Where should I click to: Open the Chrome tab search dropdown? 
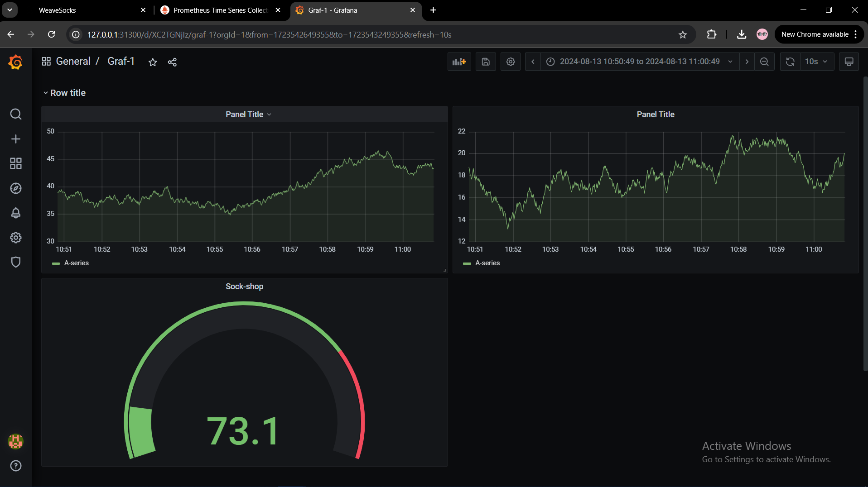tap(10, 10)
